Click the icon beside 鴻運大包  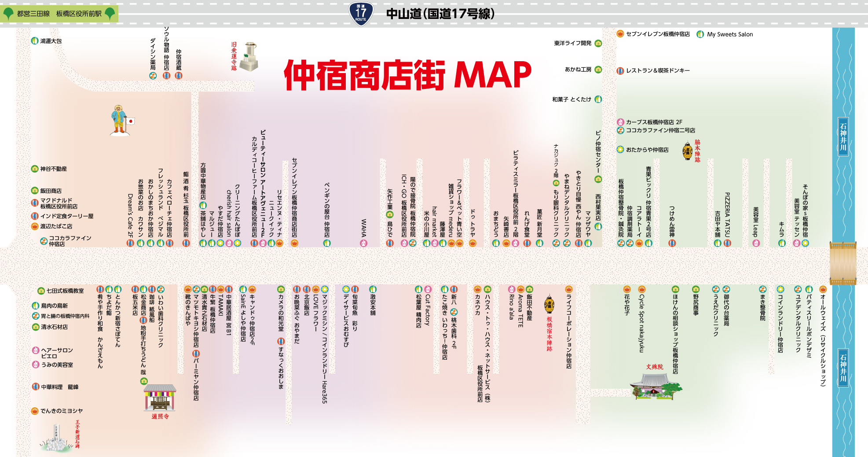35,41
